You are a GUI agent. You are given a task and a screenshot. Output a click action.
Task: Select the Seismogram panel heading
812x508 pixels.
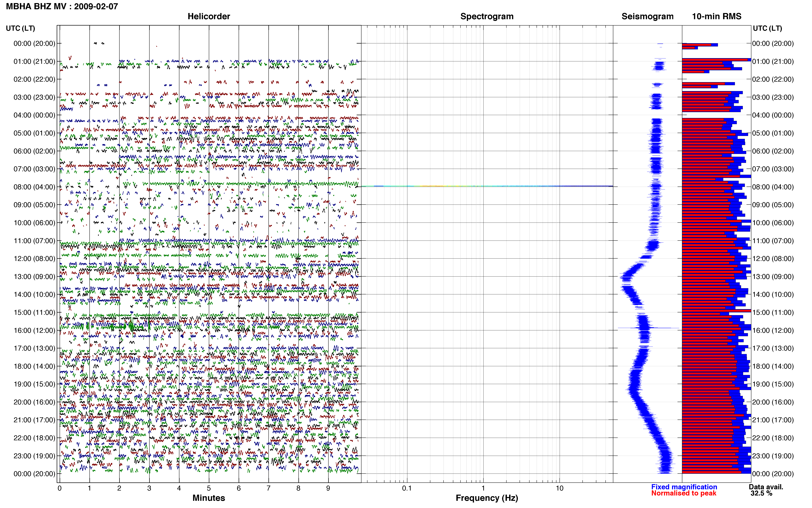647,16
